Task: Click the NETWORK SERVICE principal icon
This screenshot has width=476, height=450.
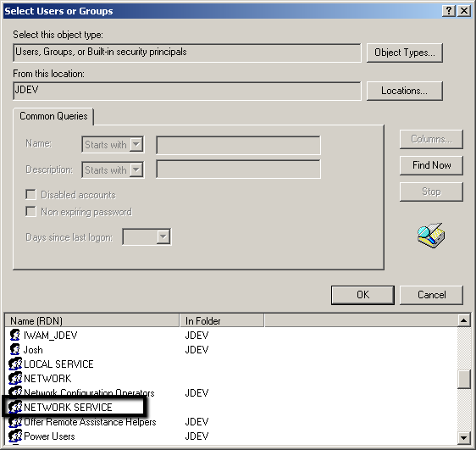Action: tap(15, 407)
